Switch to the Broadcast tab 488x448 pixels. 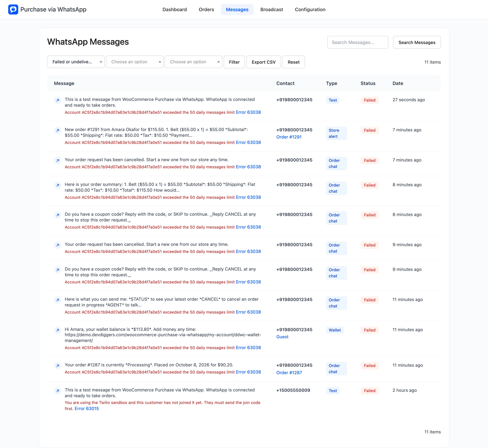(x=272, y=9)
